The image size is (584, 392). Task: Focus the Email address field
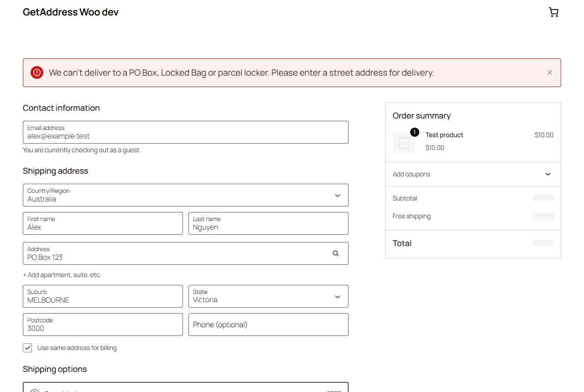[x=186, y=132]
